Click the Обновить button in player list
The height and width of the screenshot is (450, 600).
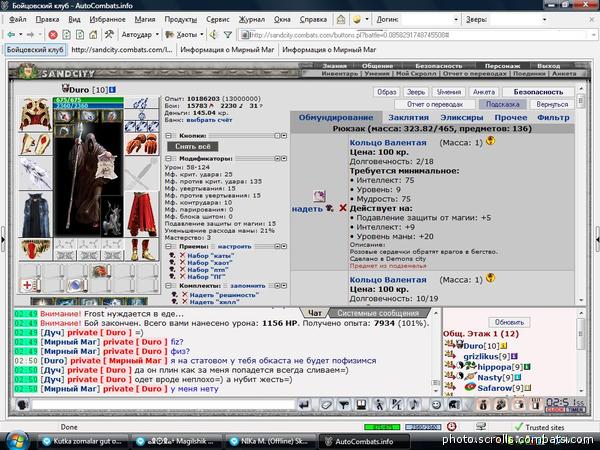[x=509, y=322]
